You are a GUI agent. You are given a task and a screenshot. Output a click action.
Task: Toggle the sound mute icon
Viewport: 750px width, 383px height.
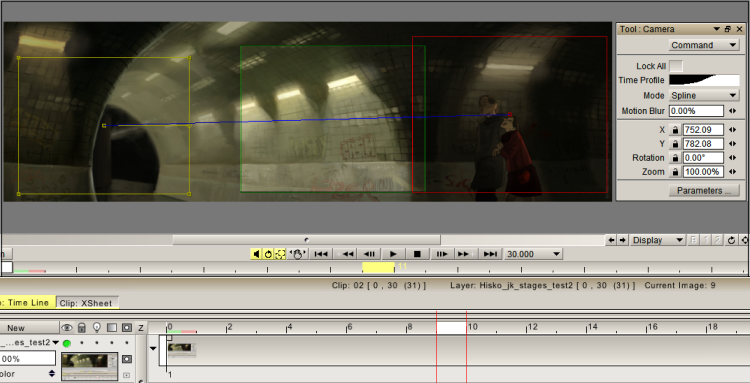click(256, 254)
